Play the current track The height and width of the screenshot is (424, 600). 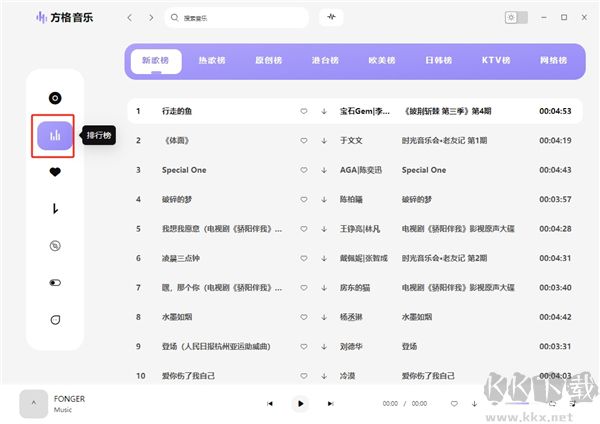point(300,403)
